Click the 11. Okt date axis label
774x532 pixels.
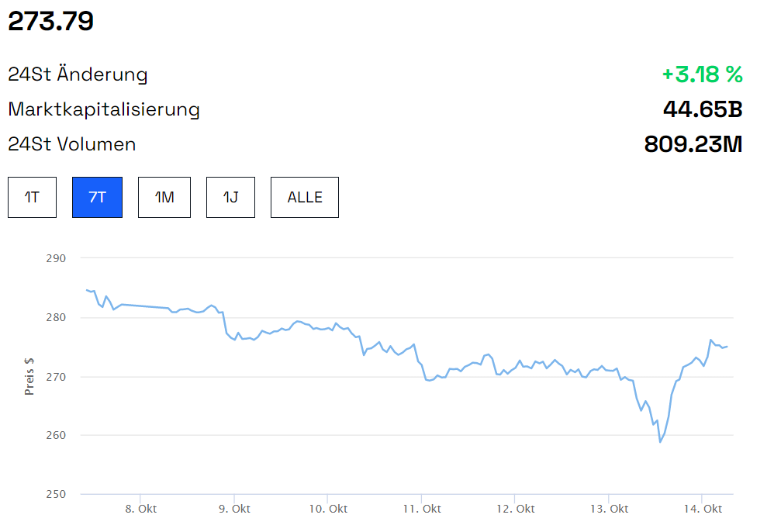(422, 509)
